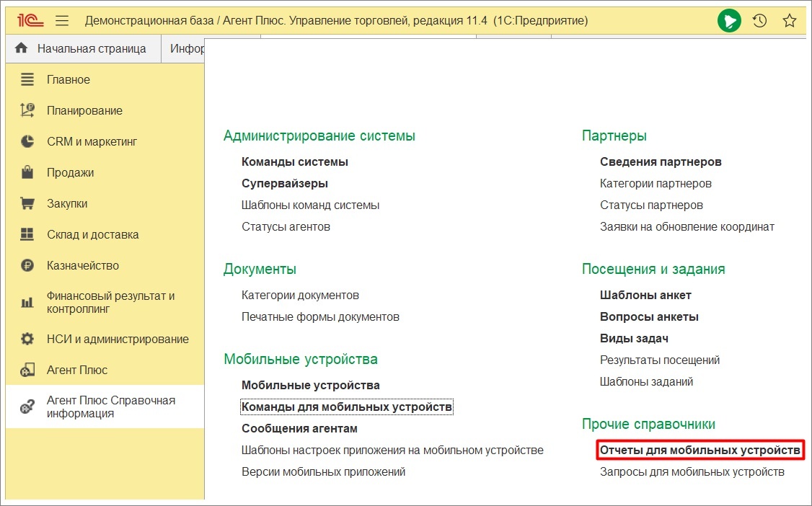Open Шаблоны команд системы
The height and width of the screenshot is (506, 812).
point(310,205)
